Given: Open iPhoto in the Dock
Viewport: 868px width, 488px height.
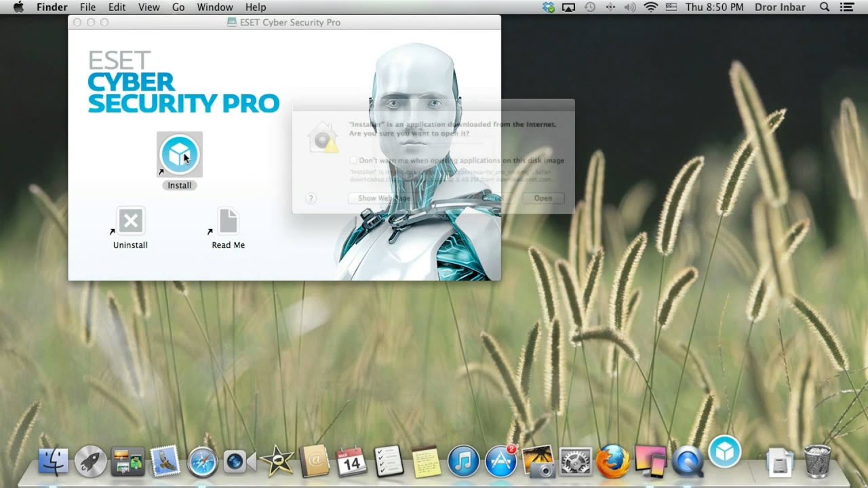Looking at the screenshot, I should (538, 461).
